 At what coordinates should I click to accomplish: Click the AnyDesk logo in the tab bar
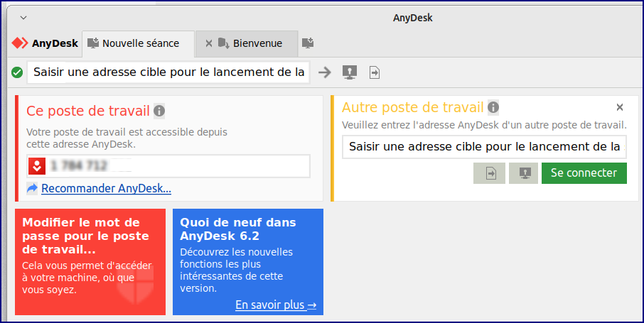pos(45,43)
